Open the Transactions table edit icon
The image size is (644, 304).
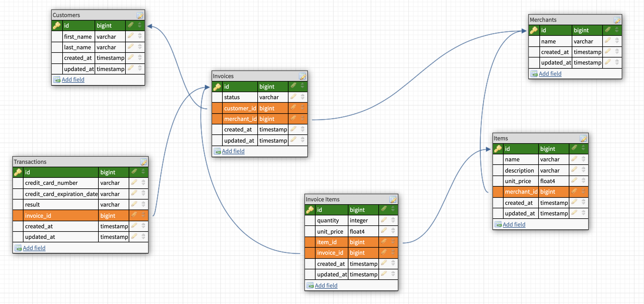click(144, 162)
